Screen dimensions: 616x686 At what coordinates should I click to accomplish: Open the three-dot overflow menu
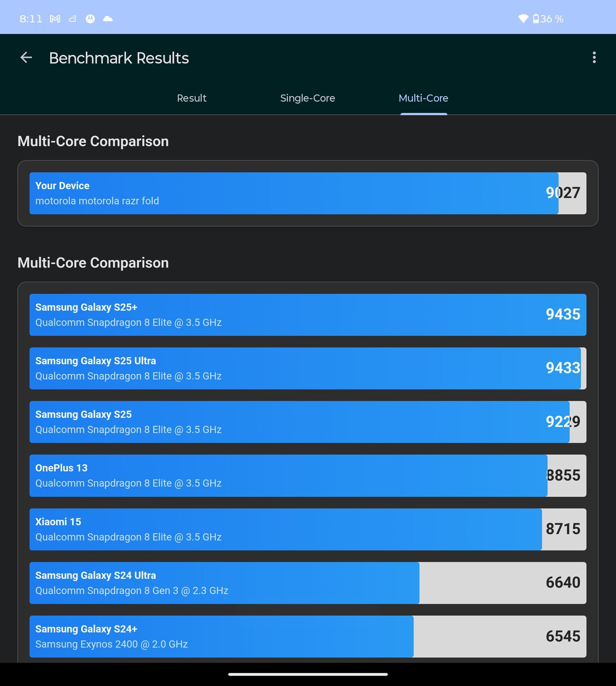[x=594, y=57]
